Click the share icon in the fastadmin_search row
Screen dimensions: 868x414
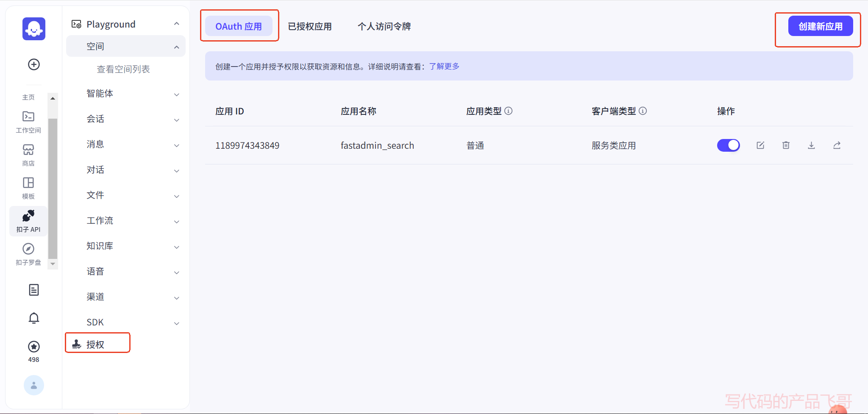pyautogui.click(x=837, y=145)
